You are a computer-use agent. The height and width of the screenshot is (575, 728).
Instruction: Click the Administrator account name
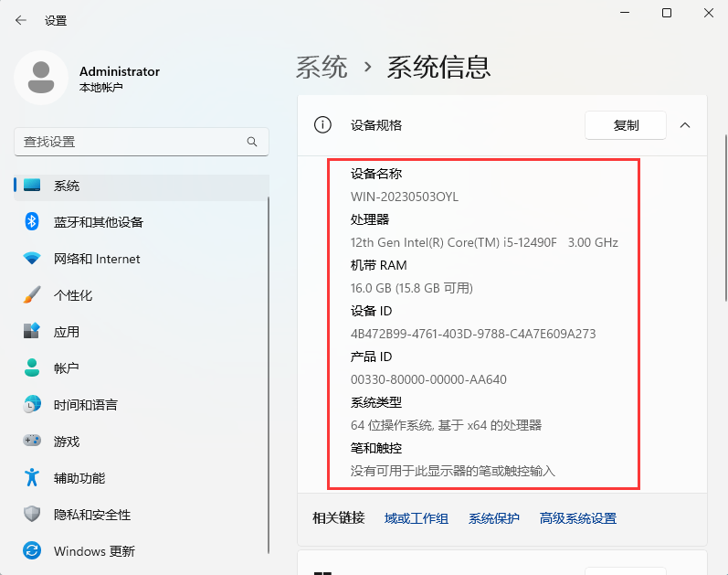120,71
